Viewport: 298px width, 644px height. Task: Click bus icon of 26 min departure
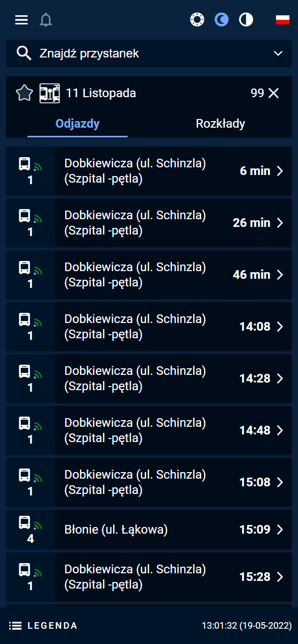24,216
